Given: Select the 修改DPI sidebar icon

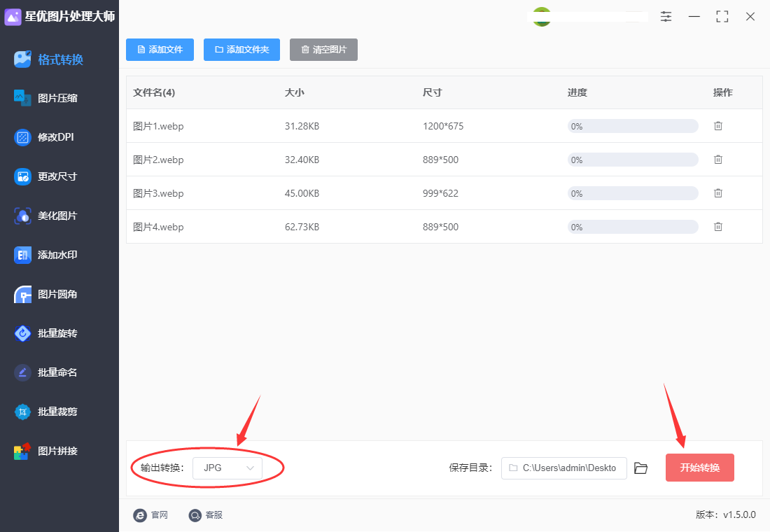Looking at the screenshot, I should pyautogui.click(x=23, y=137).
